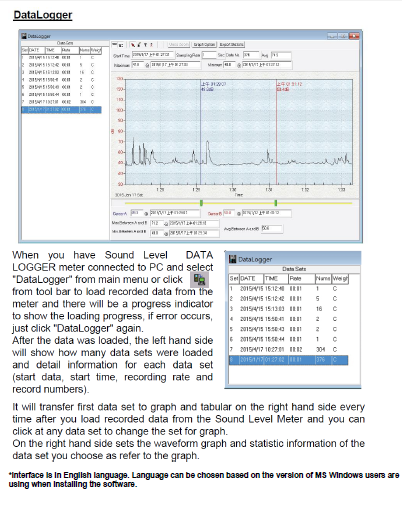The width and height of the screenshot is (402, 525).
Task: Click the small red marker icon in toolbar
Action: (x=151, y=45)
